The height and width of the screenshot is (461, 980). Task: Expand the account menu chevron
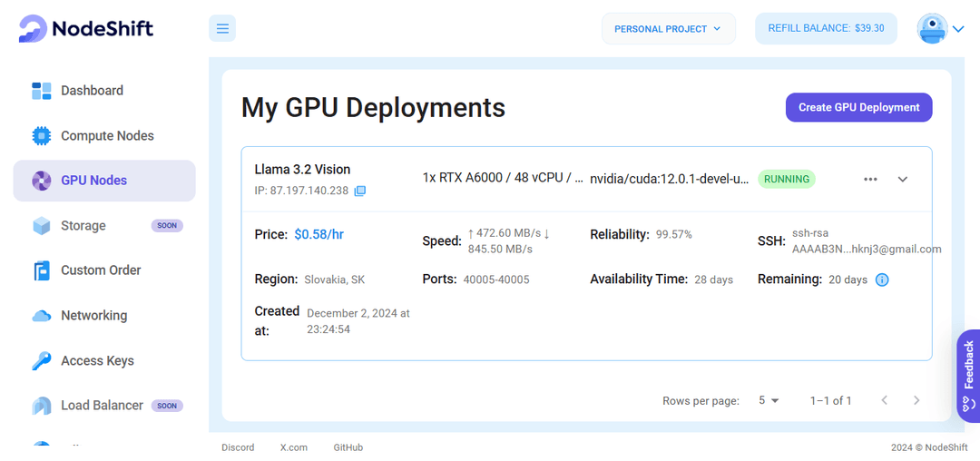(x=958, y=29)
